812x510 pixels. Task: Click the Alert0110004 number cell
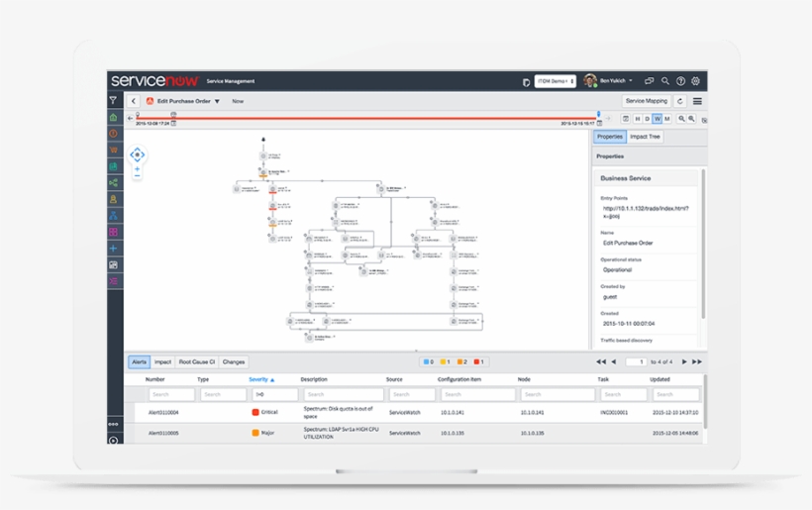163,413
